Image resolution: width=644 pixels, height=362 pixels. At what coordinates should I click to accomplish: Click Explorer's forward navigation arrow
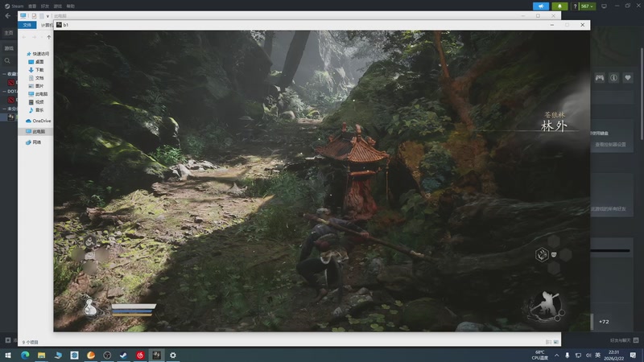tap(34, 37)
